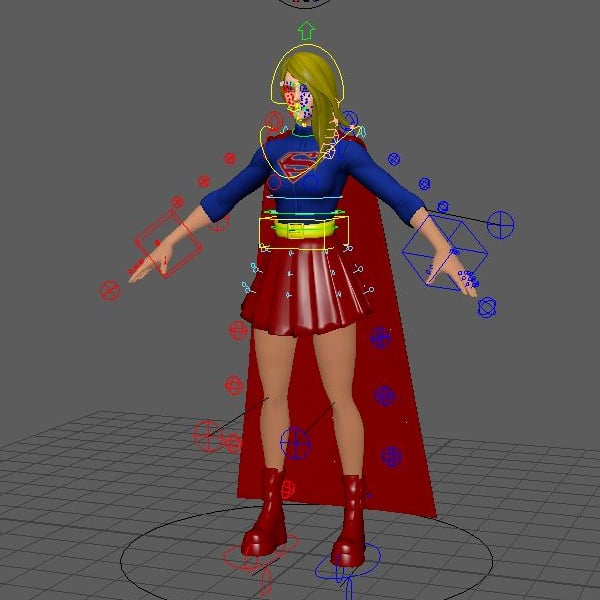Select the red thigh sphere control beside skirt
Viewport: 600px width, 600px height.
pos(238,331)
